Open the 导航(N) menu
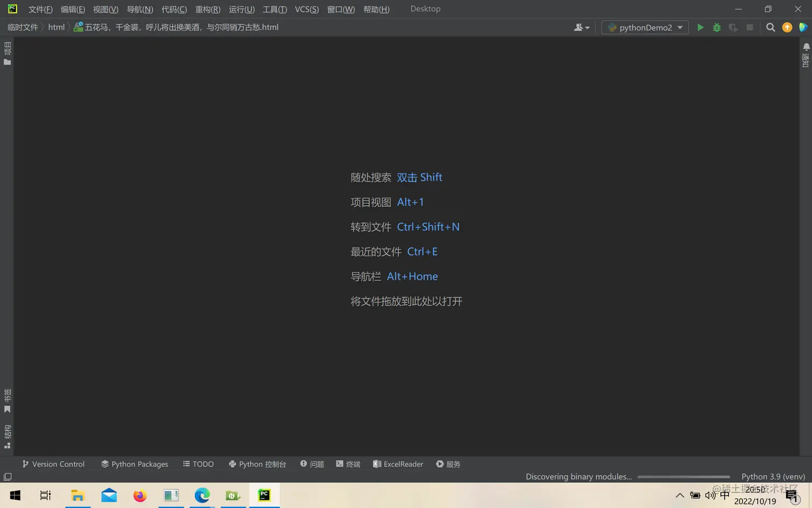The width and height of the screenshot is (812, 508). [140, 9]
